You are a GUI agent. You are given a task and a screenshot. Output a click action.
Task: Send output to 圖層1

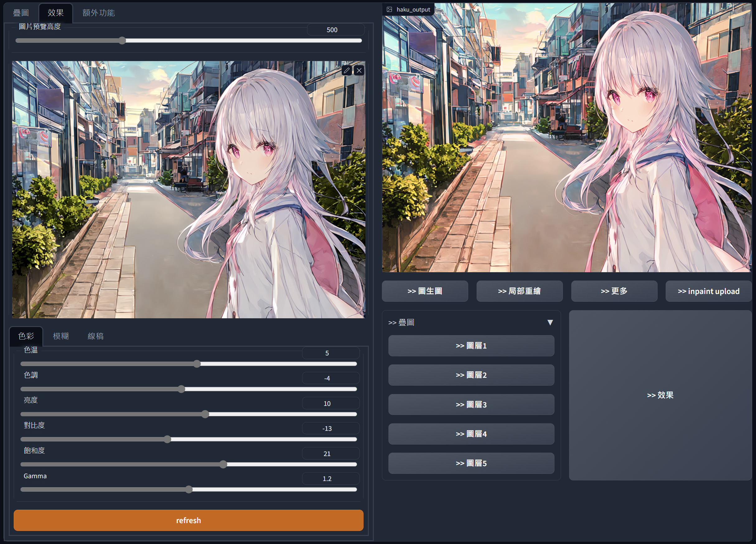pos(471,345)
